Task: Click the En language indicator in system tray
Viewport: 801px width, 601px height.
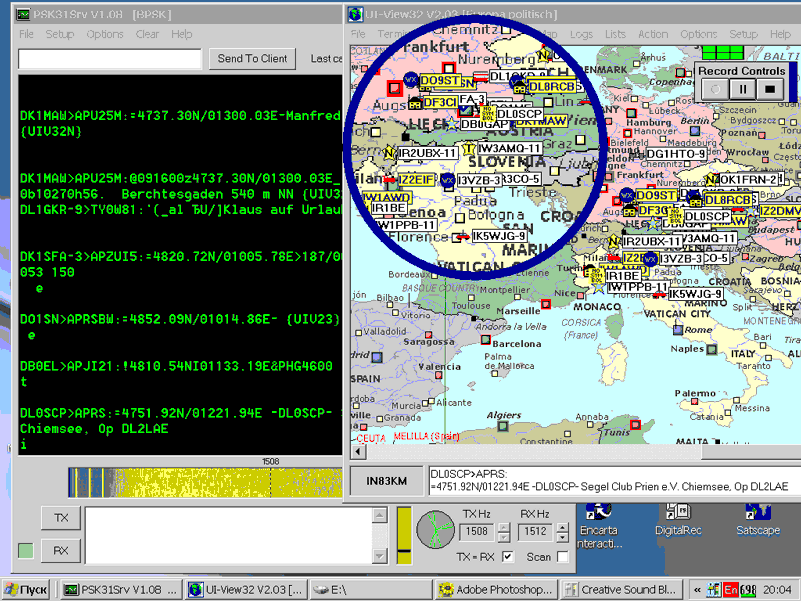Action: pos(731,590)
